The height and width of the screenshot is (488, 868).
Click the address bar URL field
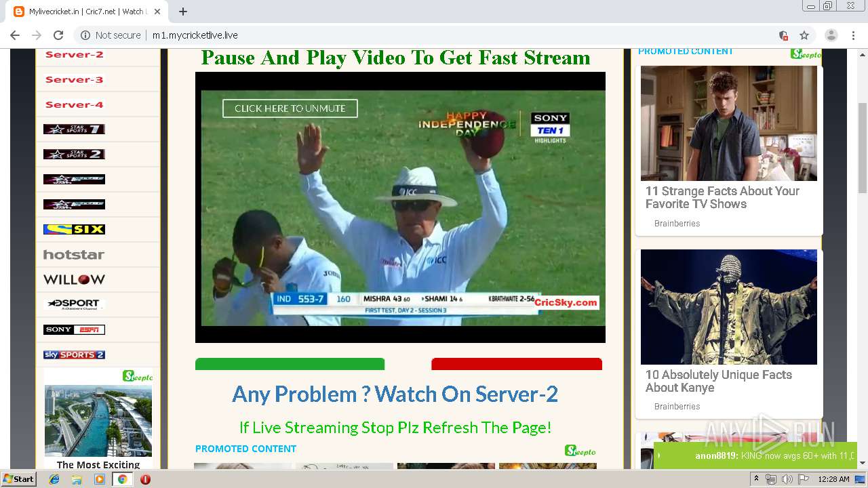(434, 35)
